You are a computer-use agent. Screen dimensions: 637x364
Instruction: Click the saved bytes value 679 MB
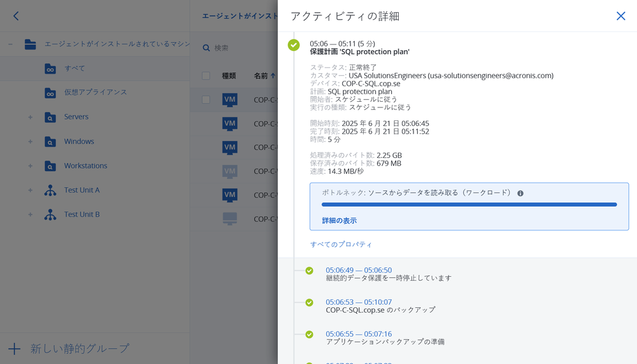pos(389,164)
